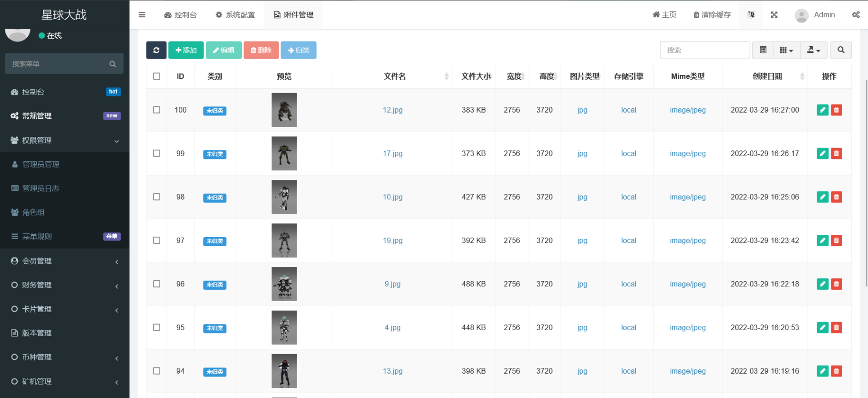Click the red delete icon for 17.jpg
This screenshot has width=868, height=398.
836,153
